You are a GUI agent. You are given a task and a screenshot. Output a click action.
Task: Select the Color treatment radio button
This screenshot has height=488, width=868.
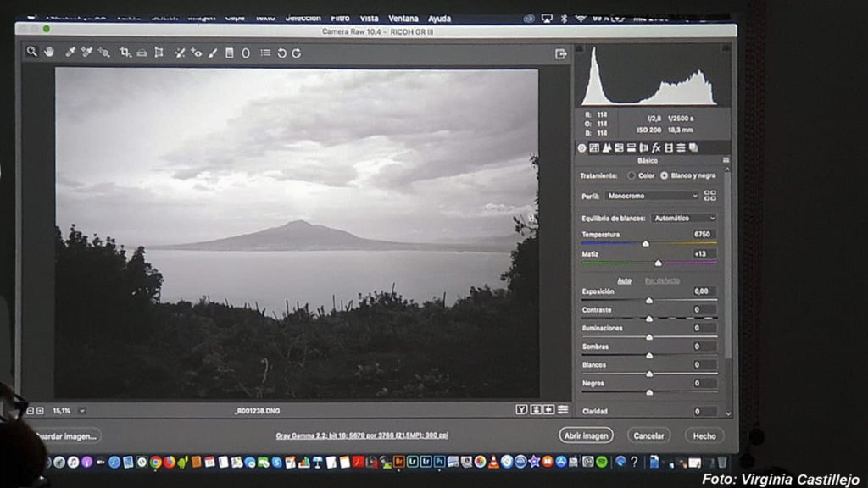click(x=631, y=175)
